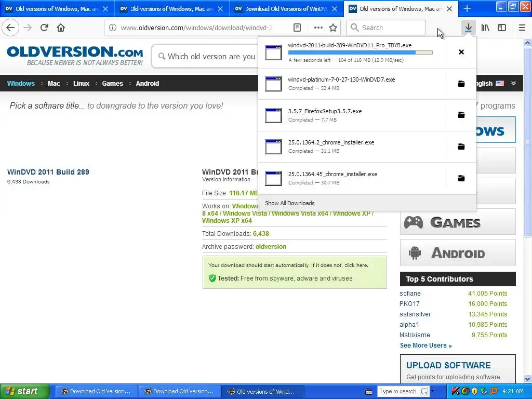Open contributor PKO17 profile
Image resolution: width=532 pixels, height=399 pixels.
(x=409, y=304)
